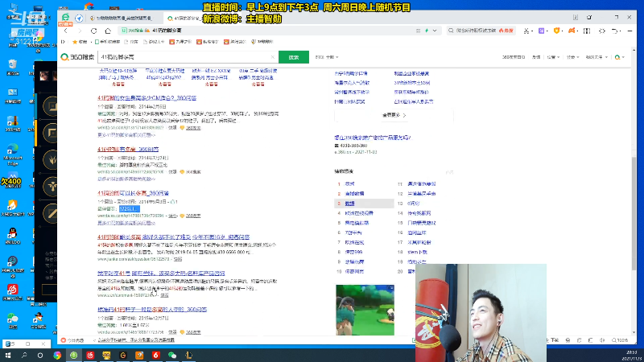Open the fourth long red-highlighted result title

pyautogui.click(x=173, y=237)
